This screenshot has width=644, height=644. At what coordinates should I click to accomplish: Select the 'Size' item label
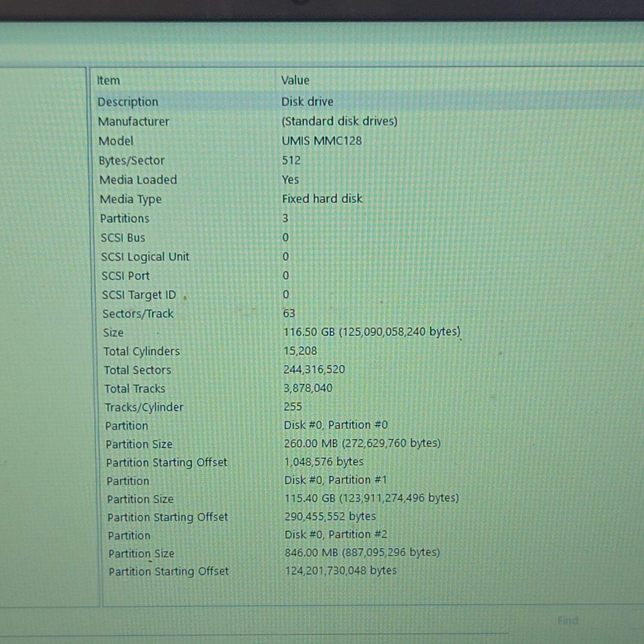[113, 333]
